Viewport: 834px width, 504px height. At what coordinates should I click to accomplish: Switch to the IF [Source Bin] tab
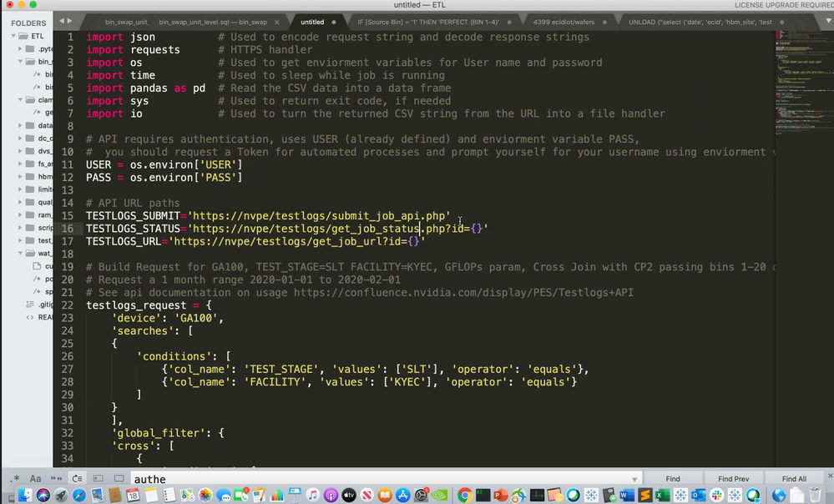click(428, 23)
